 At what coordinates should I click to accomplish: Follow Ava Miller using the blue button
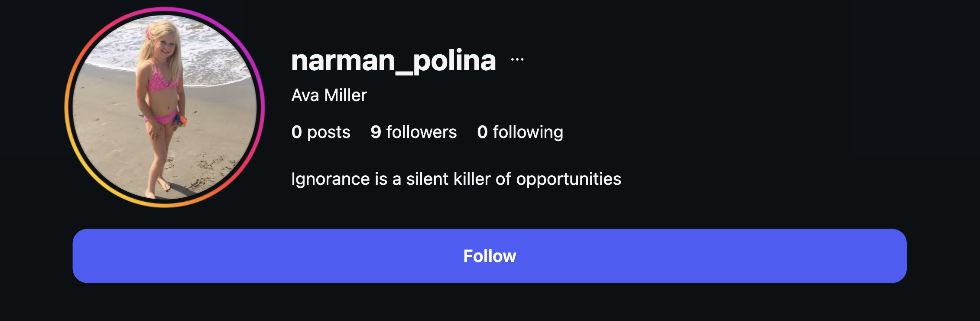(490, 256)
